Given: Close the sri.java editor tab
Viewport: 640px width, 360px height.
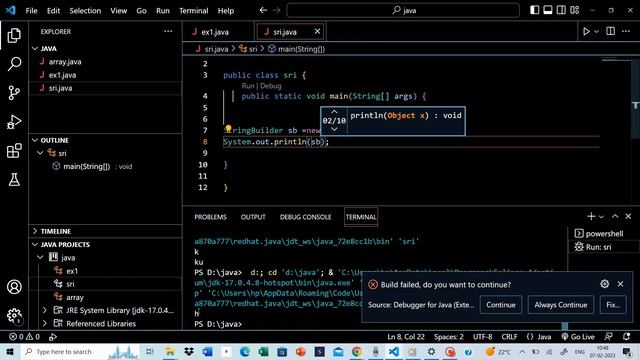Looking at the screenshot, I should point(317,31).
